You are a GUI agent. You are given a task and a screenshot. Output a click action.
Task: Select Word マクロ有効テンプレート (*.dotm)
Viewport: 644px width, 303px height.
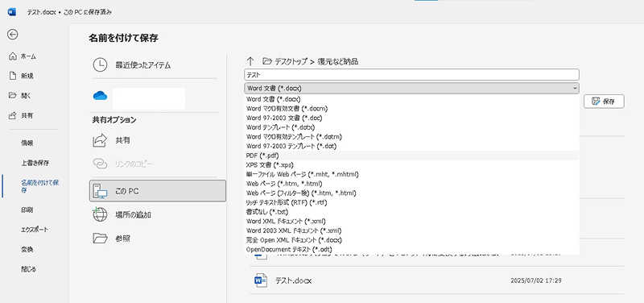pyautogui.click(x=411, y=136)
